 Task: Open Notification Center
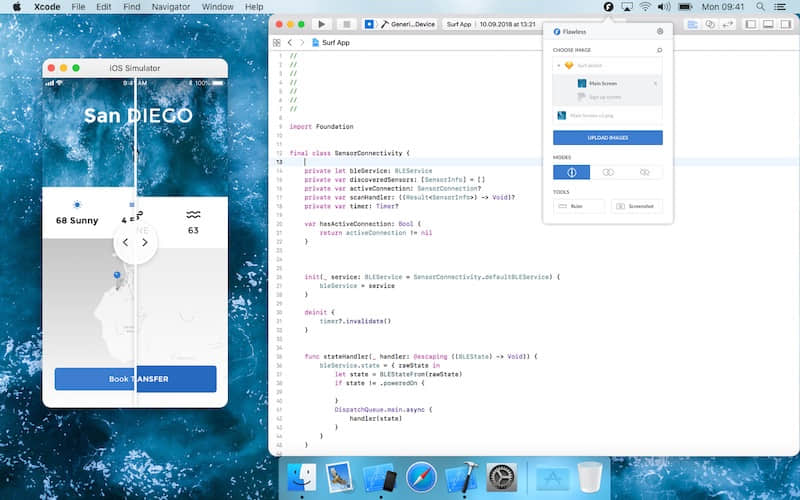[x=780, y=7]
